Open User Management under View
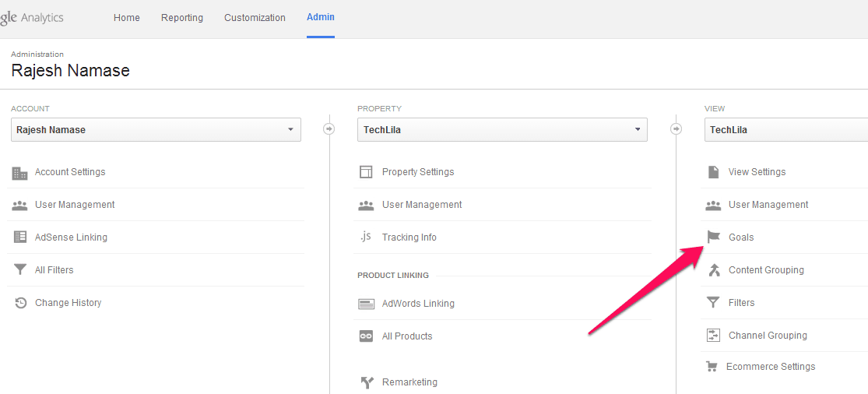Image resolution: width=868 pixels, height=394 pixels. (x=768, y=205)
